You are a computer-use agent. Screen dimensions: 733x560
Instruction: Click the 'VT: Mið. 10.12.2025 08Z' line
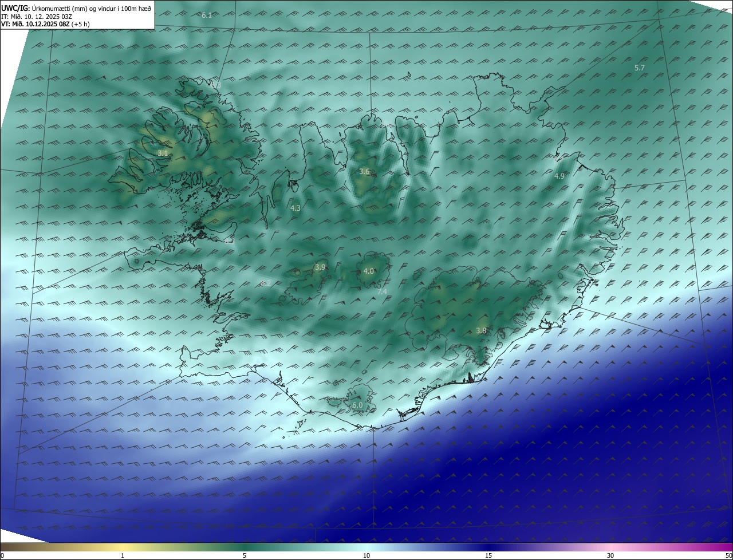click(36, 24)
